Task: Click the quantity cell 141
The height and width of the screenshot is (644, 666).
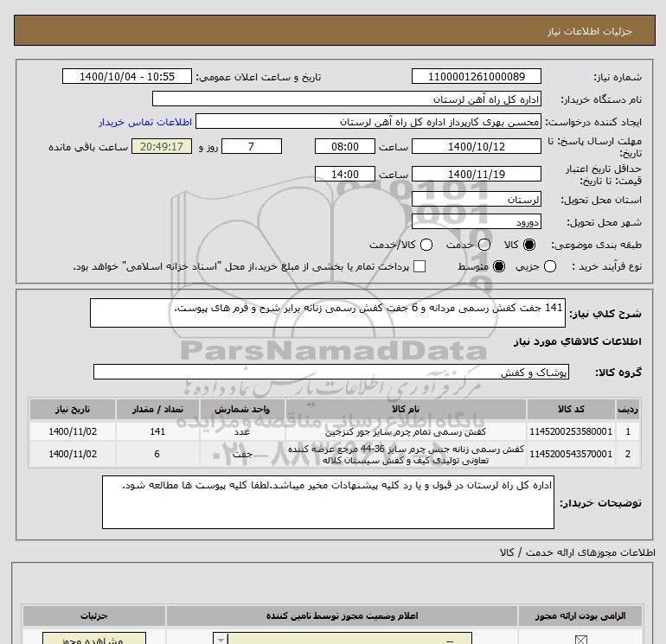Action: [x=157, y=431]
